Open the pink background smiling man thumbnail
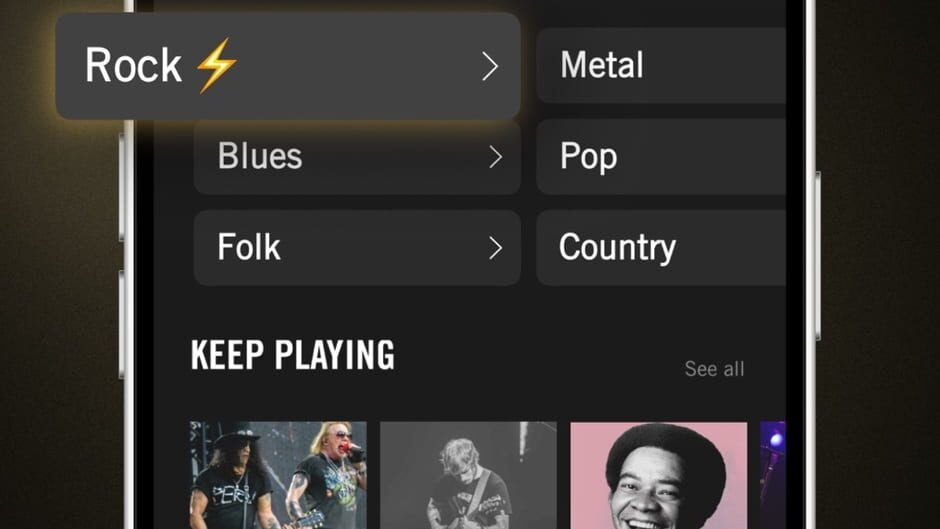The width and height of the screenshot is (940, 529). [x=659, y=475]
